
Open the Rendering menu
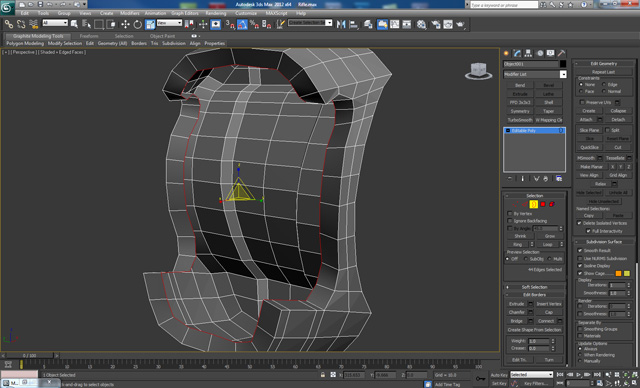click(x=216, y=13)
